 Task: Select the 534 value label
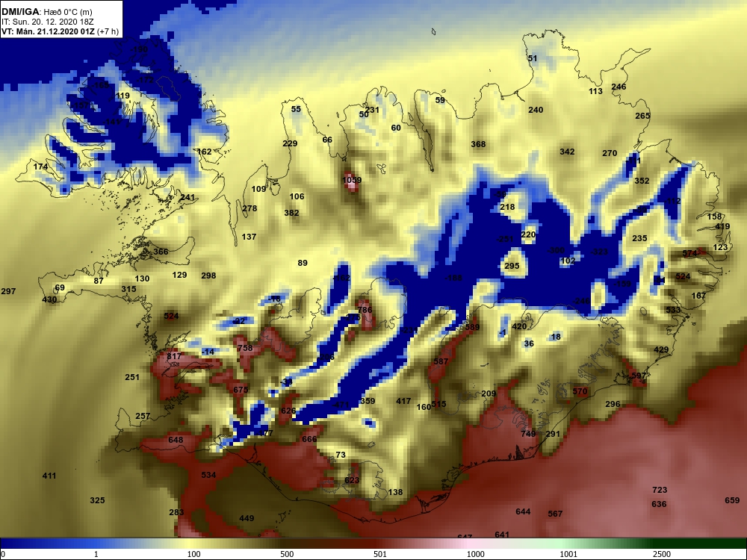click(208, 475)
